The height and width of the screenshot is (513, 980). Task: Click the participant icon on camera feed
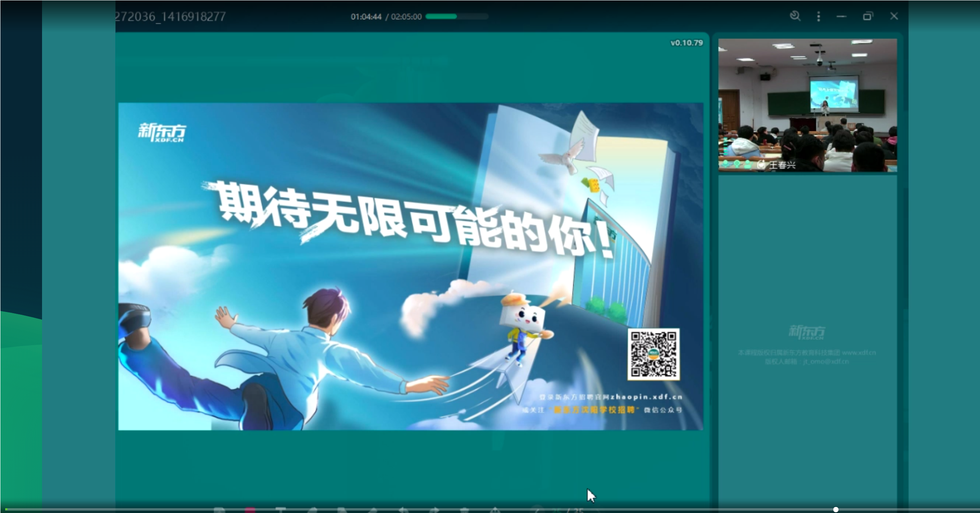748,164
